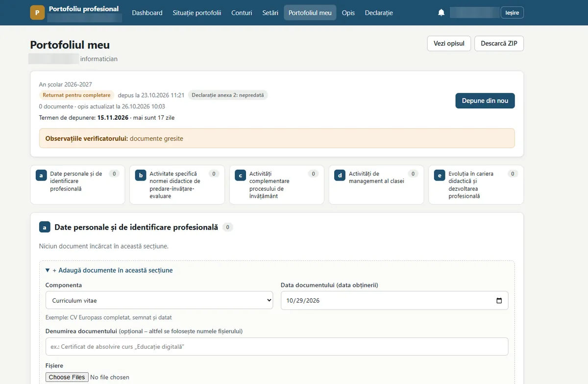This screenshot has height=384, width=588.
Task: Click the Returnat pentru completare status badge
Action: (76, 95)
